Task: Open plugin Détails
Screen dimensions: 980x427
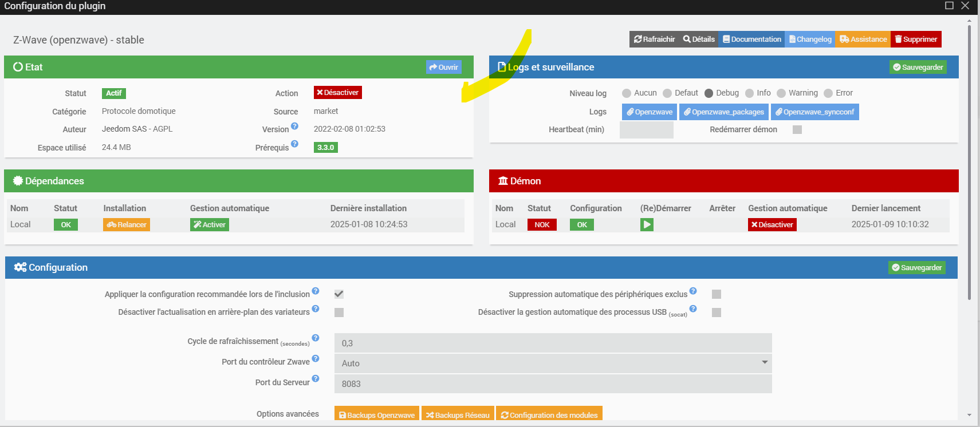Action: tap(699, 39)
